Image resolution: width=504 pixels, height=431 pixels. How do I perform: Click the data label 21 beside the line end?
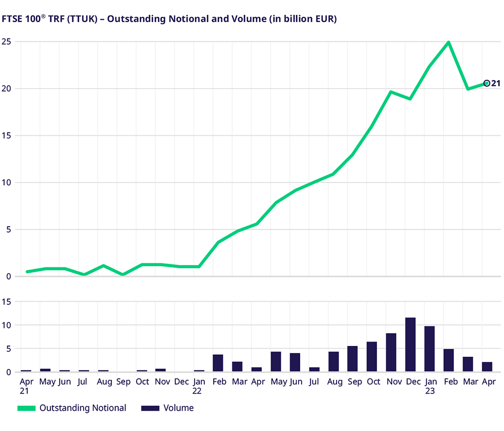pyautogui.click(x=496, y=84)
